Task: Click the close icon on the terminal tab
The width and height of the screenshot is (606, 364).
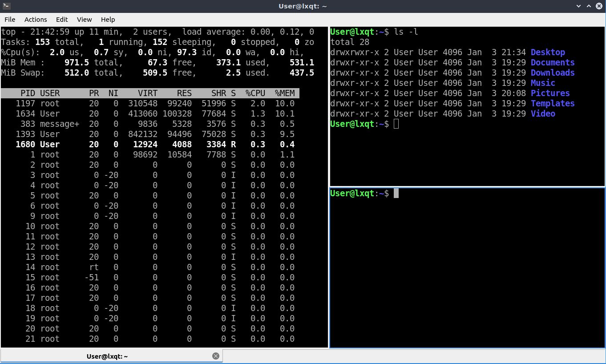Action: tap(216, 356)
